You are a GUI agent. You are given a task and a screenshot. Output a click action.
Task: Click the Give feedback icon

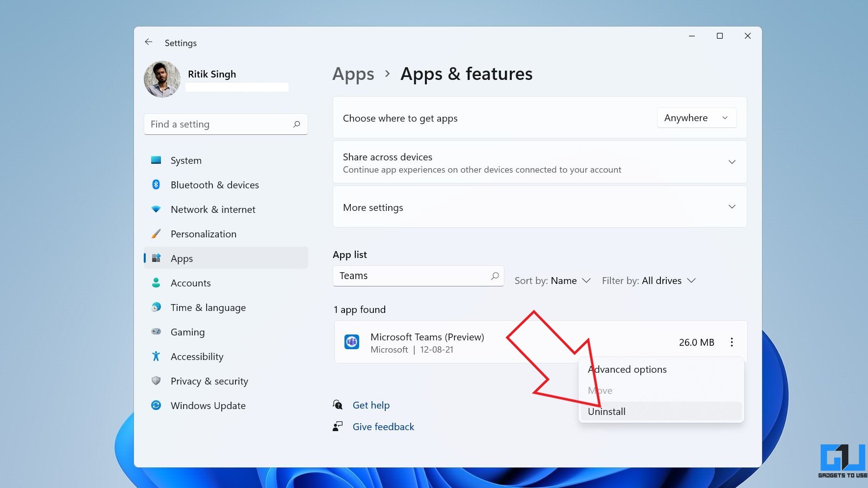click(x=338, y=426)
